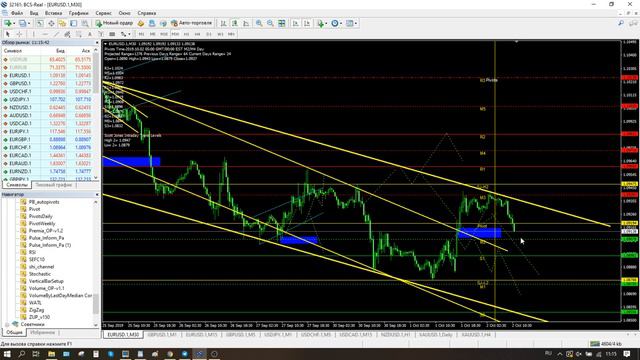Open the GBPUSD.1,M1 chart tab
The width and height of the screenshot is (640, 360).
[x=162, y=335]
